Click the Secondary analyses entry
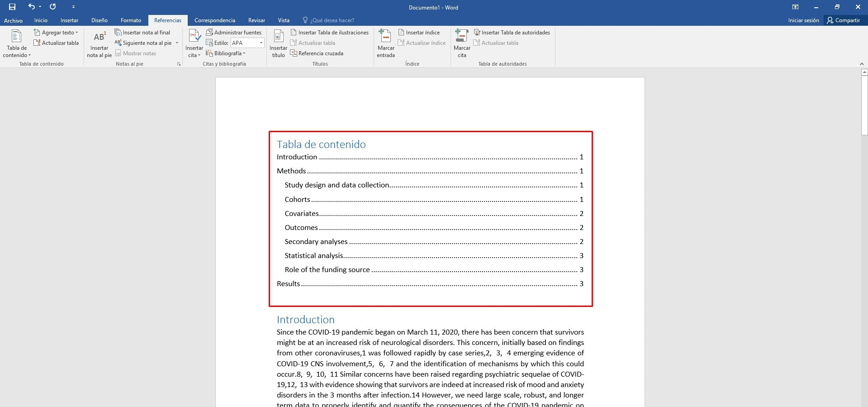Viewport: 868px width, 407px height. [x=434, y=242]
